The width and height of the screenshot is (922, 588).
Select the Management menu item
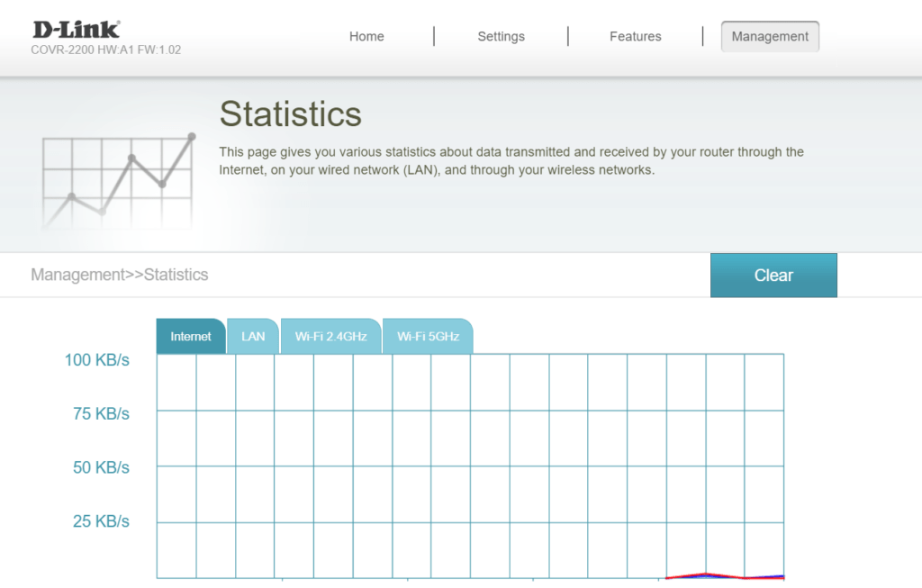770,37
